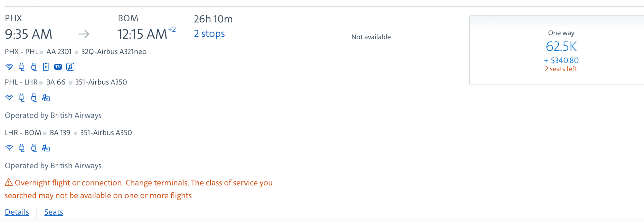Screen dimensions: 644x222
Task: Click the music note icon for AA 2301
Action: (70, 67)
